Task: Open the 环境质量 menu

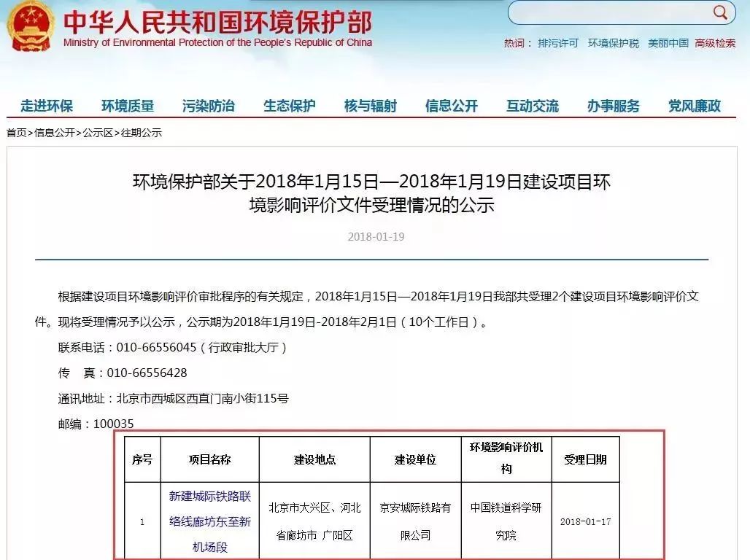Action: coord(128,106)
